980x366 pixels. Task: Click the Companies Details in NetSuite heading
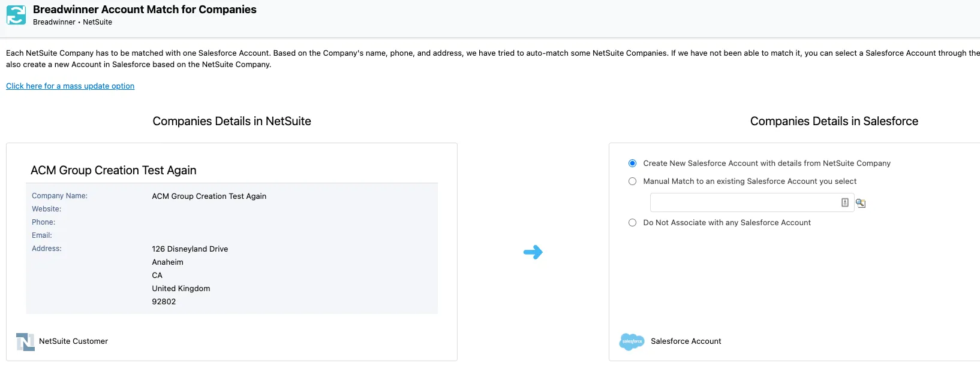click(x=232, y=121)
